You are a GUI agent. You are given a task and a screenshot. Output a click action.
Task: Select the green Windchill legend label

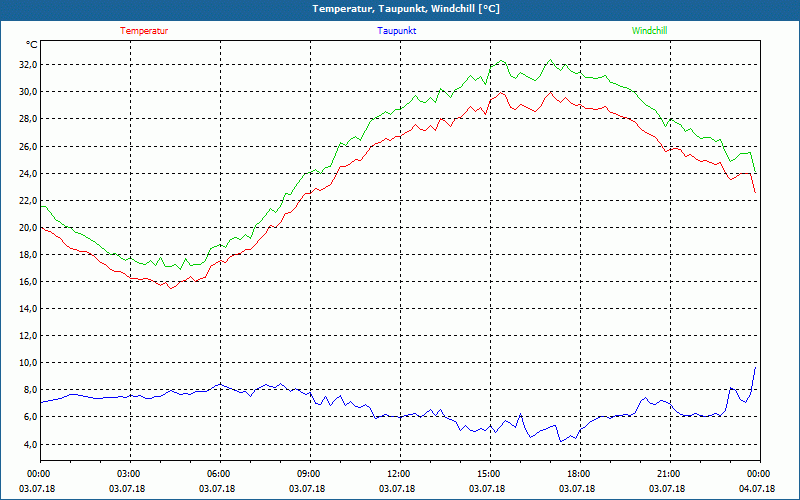coord(649,31)
